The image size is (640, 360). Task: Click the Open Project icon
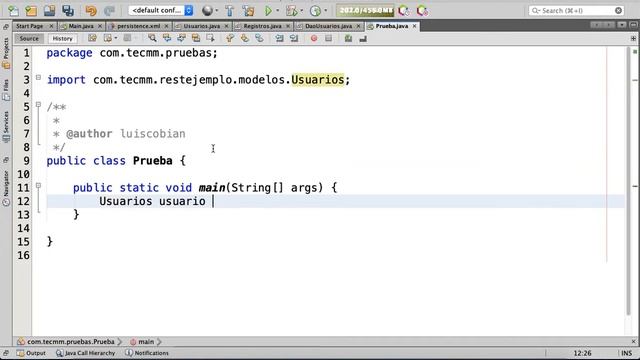(x=49, y=11)
